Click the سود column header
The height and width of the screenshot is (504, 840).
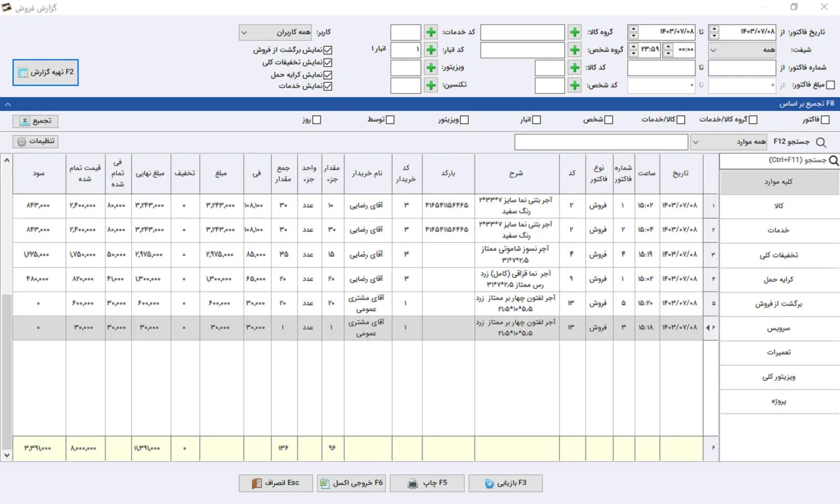tap(39, 174)
